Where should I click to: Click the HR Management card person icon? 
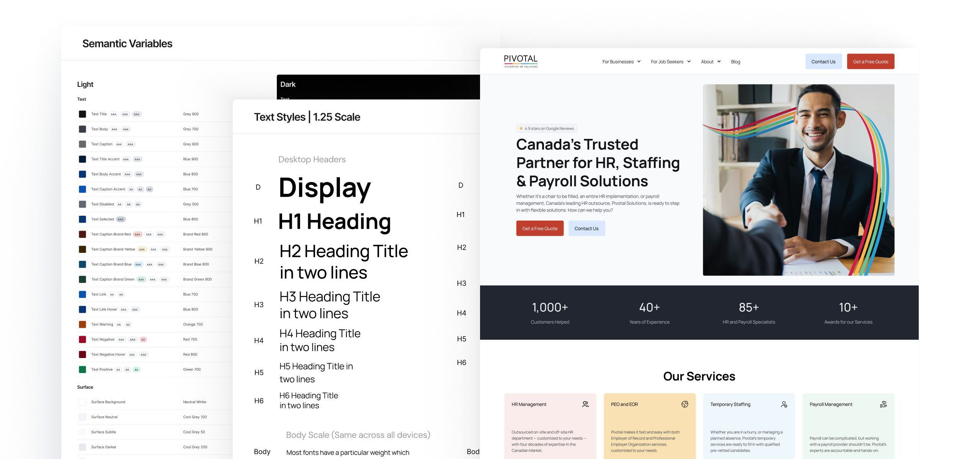pyautogui.click(x=585, y=404)
